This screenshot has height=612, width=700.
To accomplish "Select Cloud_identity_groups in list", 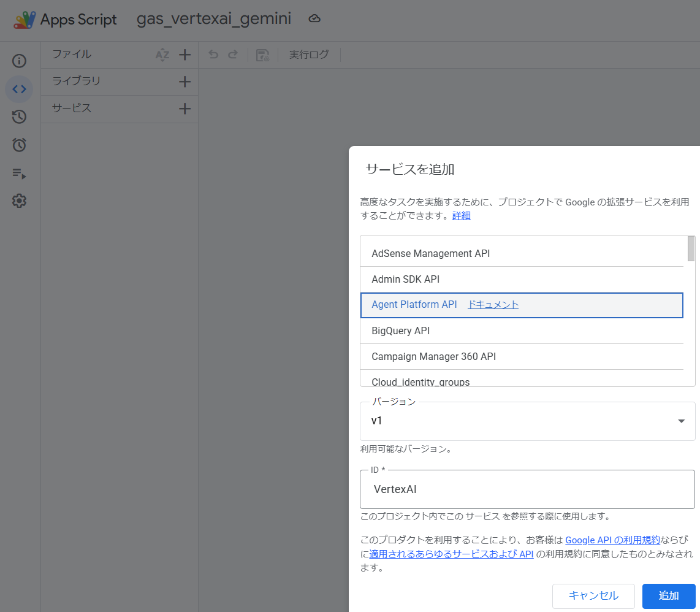I will click(522, 379).
